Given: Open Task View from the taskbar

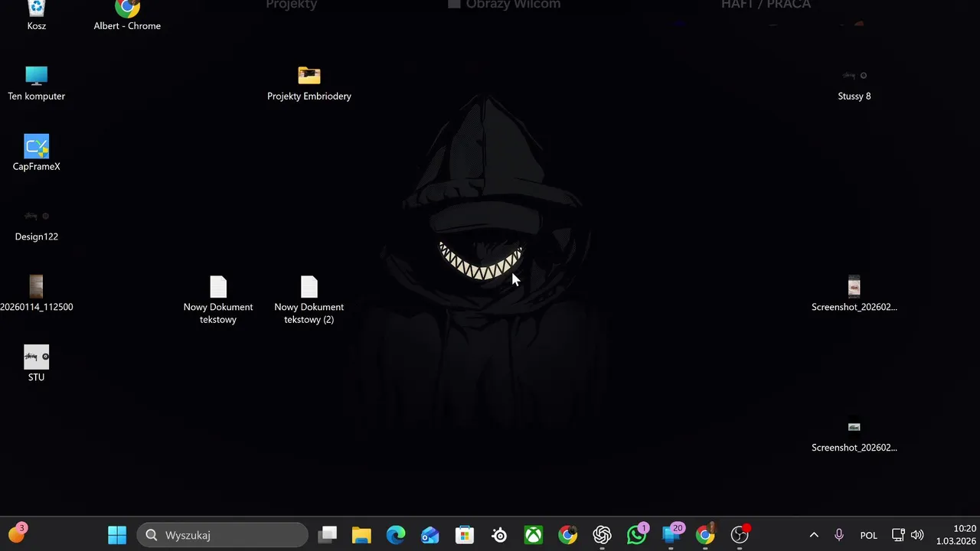Looking at the screenshot, I should pyautogui.click(x=328, y=535).
